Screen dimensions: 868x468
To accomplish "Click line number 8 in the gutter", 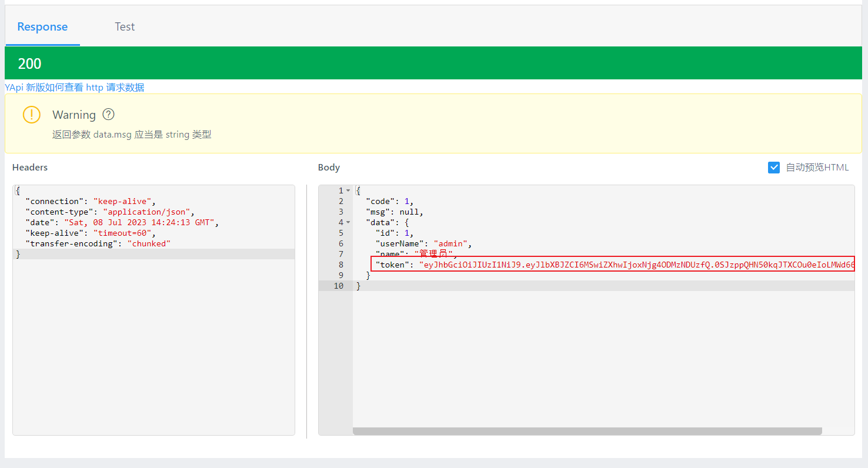I will (340, 265).
